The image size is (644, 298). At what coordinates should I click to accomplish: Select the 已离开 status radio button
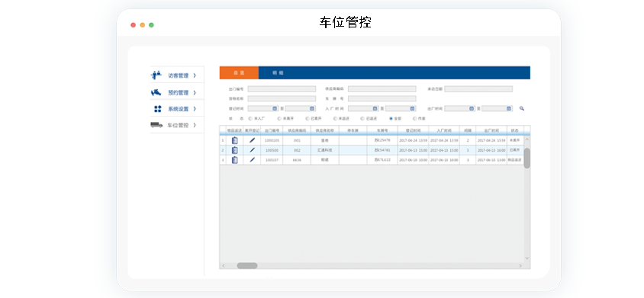(308, 118)
